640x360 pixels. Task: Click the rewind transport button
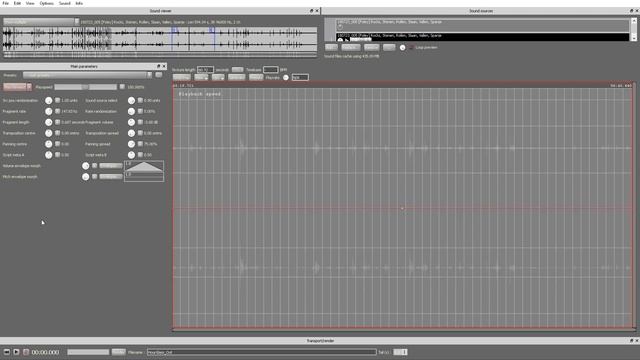click(x=7, y=352)
